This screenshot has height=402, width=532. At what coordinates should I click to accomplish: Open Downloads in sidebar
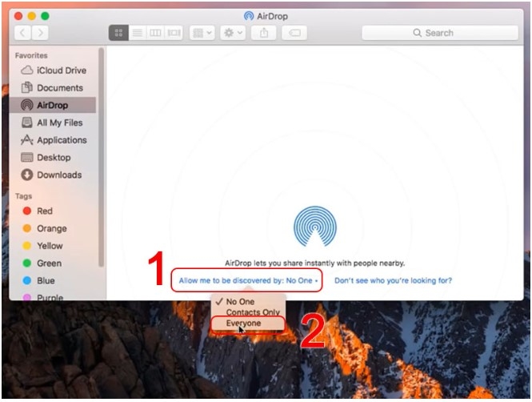pyautogui.click(x=54, y=175)
